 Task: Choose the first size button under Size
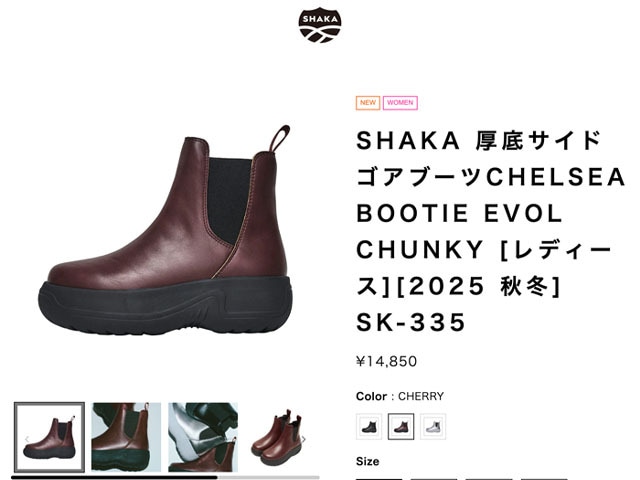pos(379,479)
